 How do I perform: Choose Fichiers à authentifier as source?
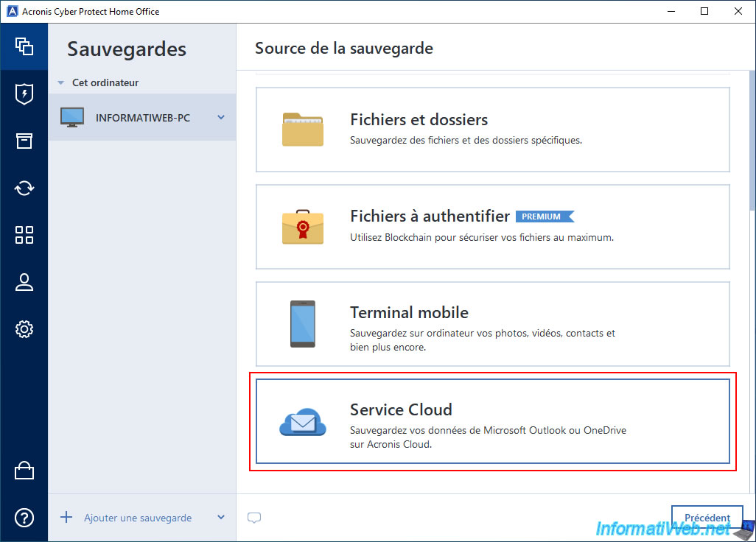tap(493, 227)
